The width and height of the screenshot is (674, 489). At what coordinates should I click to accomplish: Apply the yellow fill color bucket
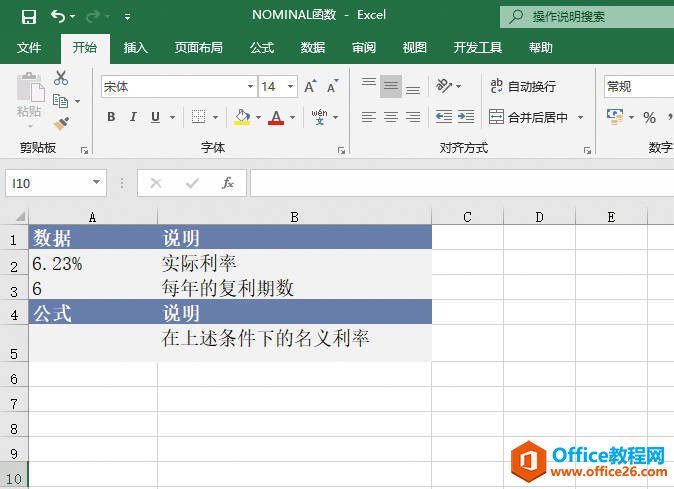tap(242, 117)
